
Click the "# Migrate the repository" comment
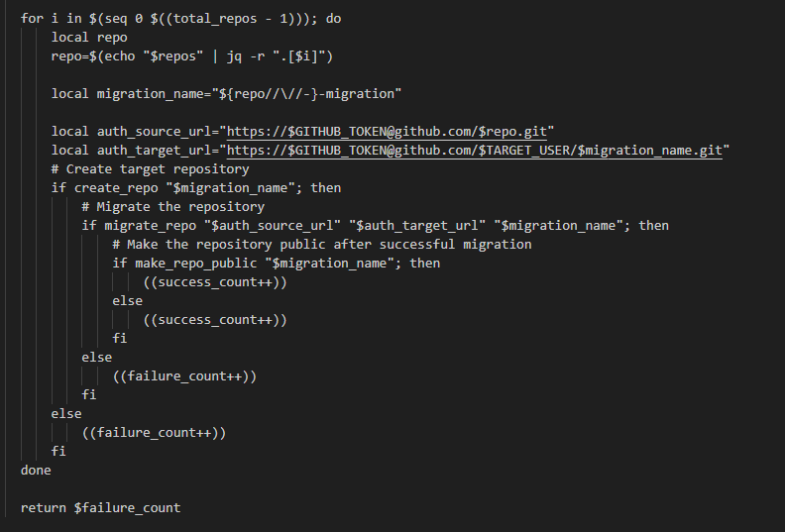click(172, 207)
